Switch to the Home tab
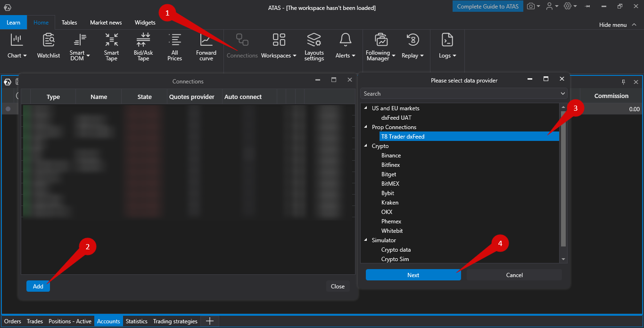Viewport: 644px width, 328px height. pos(41,22)
